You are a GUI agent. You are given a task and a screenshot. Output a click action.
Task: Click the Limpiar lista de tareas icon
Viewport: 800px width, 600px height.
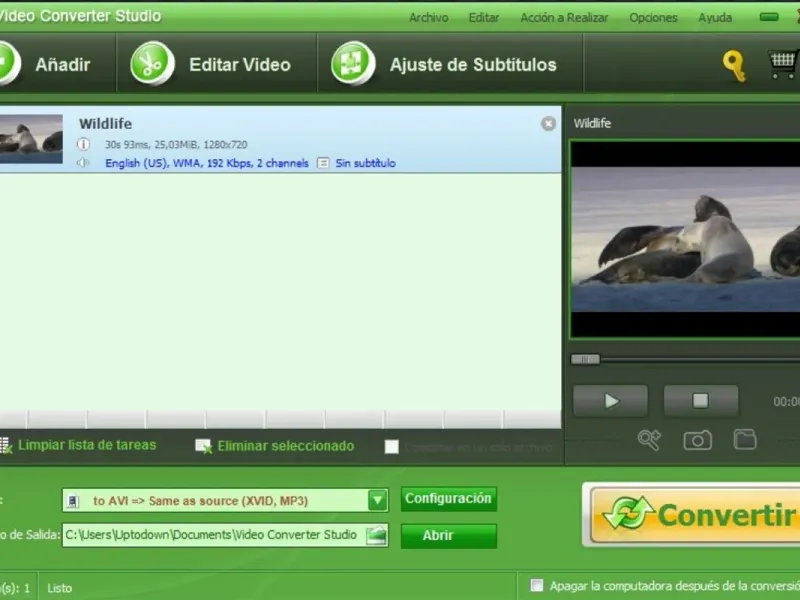coord(6,445)
